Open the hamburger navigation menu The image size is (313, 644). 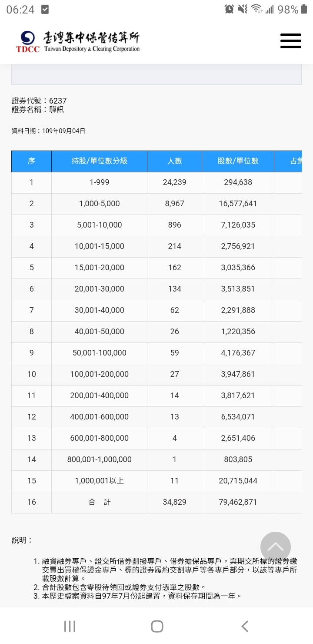pyautogui.click(x=290, y=41)
